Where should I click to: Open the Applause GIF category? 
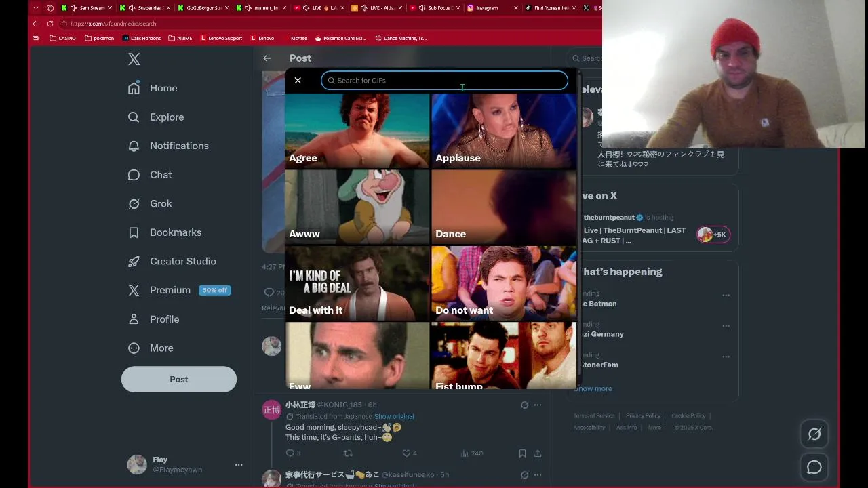point(504,130)
